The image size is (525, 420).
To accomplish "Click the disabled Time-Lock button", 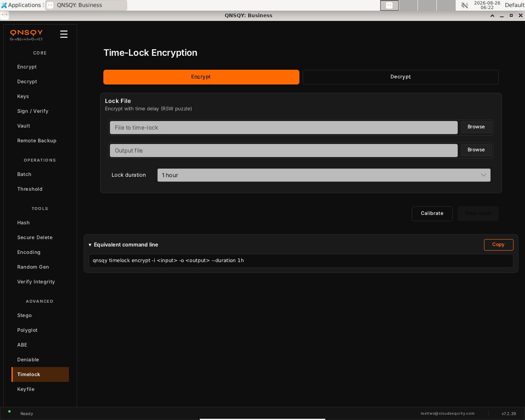I will tap(478, 214).
